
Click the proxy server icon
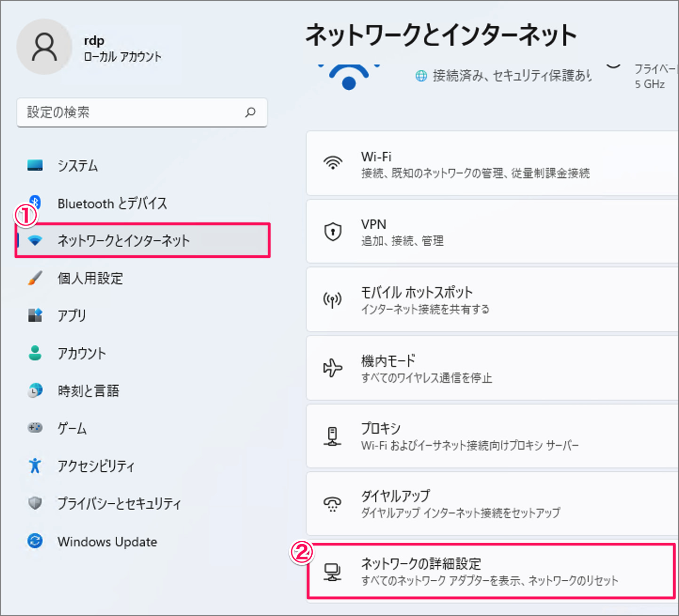[x=333, y=436]
